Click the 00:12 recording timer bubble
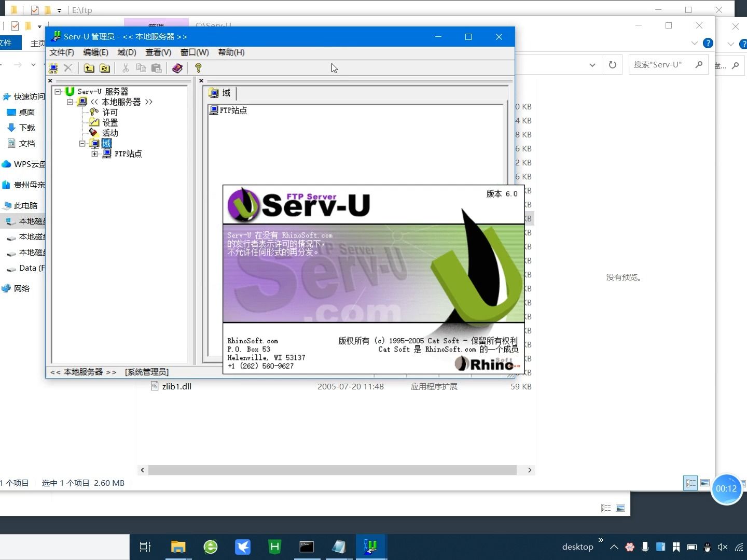This screenshot has height=560, width=747. click(x=726, y=488)
